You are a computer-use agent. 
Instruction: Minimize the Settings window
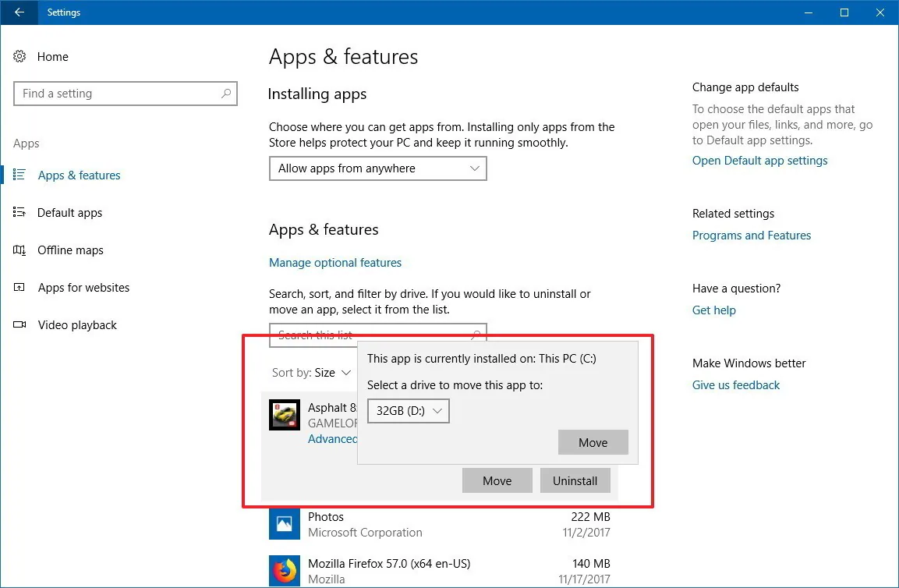[x=809, y=12]
